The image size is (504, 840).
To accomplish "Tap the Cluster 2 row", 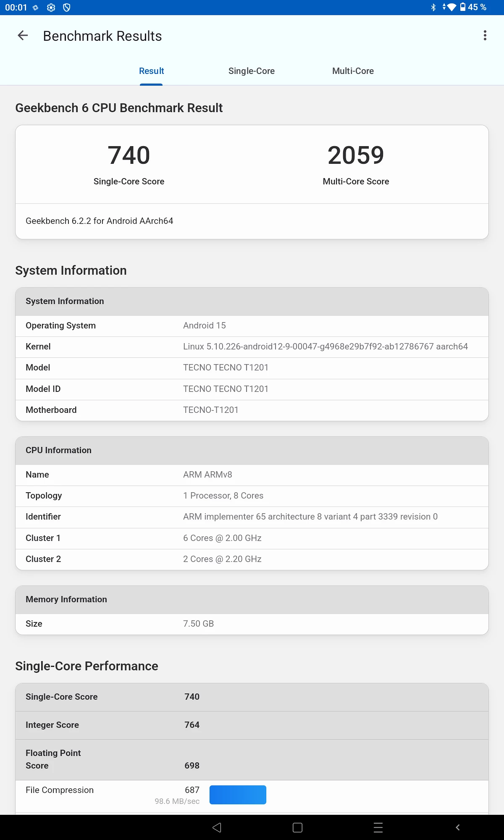I will pyautogui.click(x=252, y=559).
